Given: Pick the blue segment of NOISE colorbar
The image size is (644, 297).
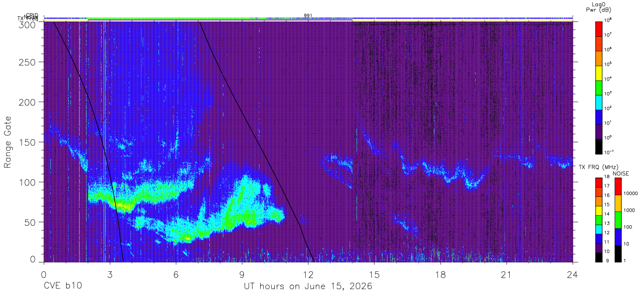Looking at the screenshot, I should coord(617,236).
